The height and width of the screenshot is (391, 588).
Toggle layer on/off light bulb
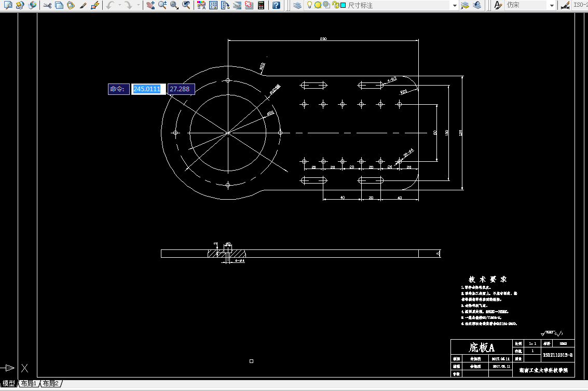tap(309, 5)
